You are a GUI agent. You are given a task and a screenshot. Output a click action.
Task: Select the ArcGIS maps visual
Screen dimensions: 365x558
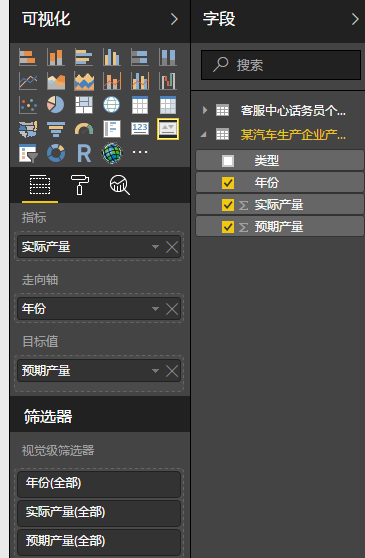(112, 153)
